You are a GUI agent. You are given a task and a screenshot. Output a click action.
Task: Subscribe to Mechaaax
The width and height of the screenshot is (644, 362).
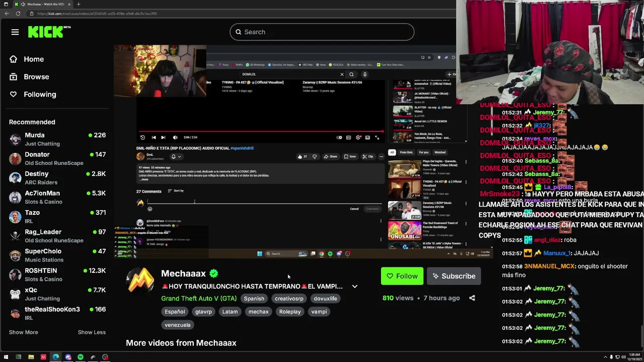click(454, 276)
